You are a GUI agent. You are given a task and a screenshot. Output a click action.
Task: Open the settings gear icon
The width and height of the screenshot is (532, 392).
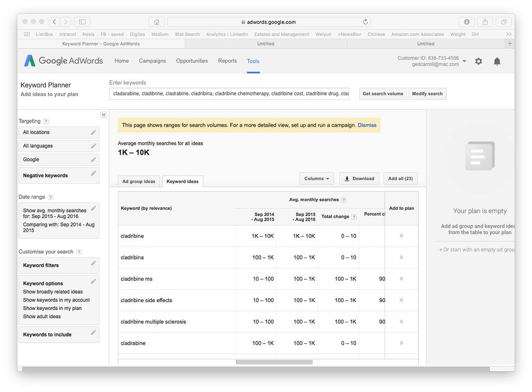click(478, 61)
